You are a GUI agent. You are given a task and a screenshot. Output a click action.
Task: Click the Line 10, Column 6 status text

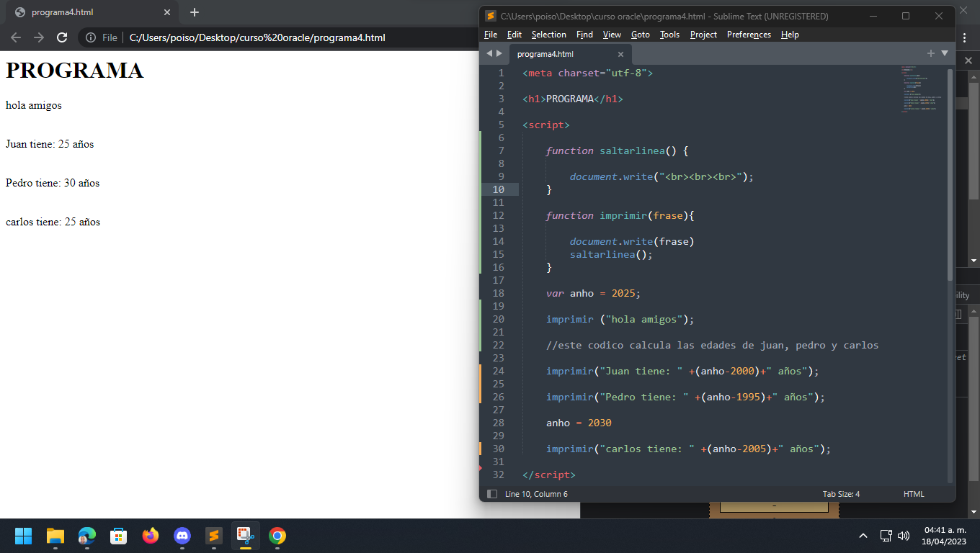(536, 494)
